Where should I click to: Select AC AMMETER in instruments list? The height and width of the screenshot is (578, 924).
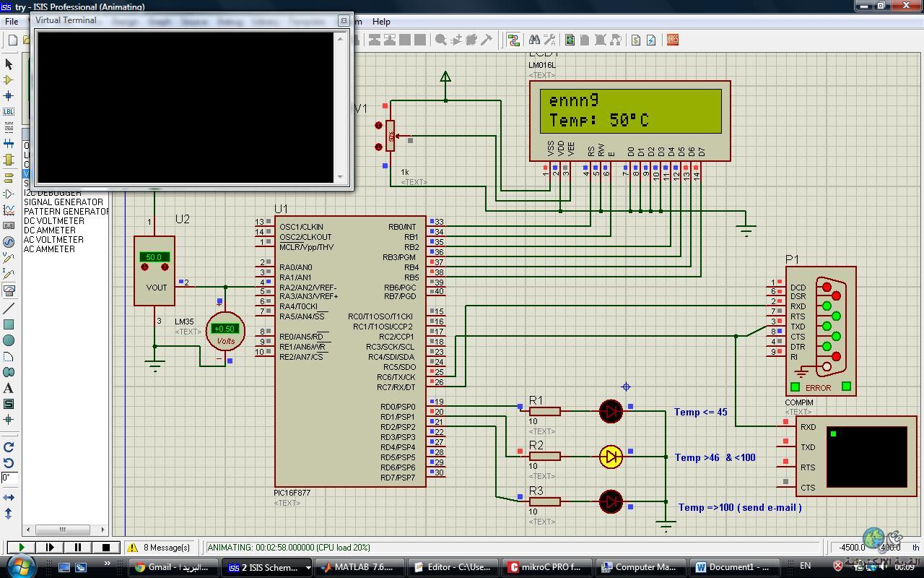(49, 249)
